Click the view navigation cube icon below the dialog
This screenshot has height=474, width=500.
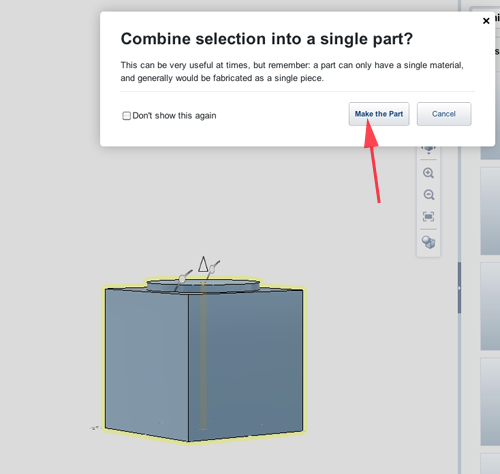click(428, 149)
